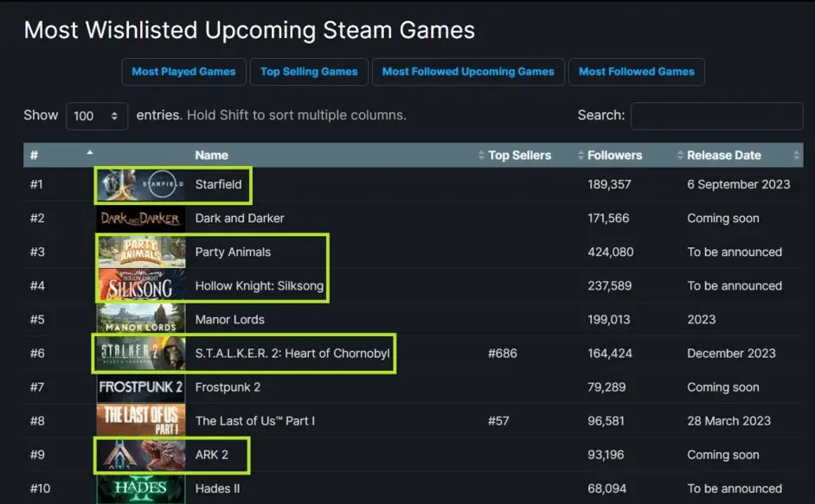Click the Manor Lords game thumbnail
This screenshot has width=815, height=504.
click(141, 320)
